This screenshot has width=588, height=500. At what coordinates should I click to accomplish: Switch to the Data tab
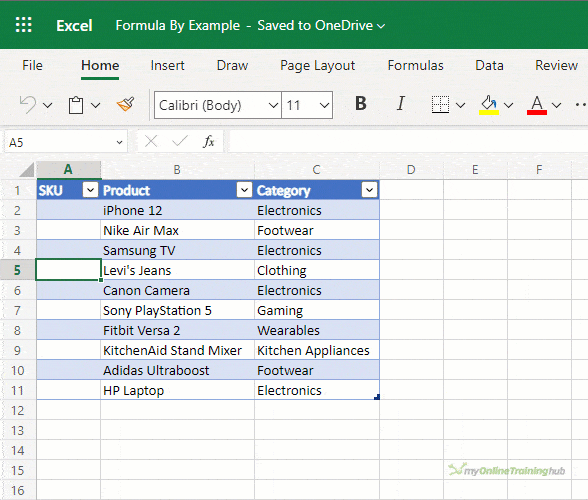(489, 65)
